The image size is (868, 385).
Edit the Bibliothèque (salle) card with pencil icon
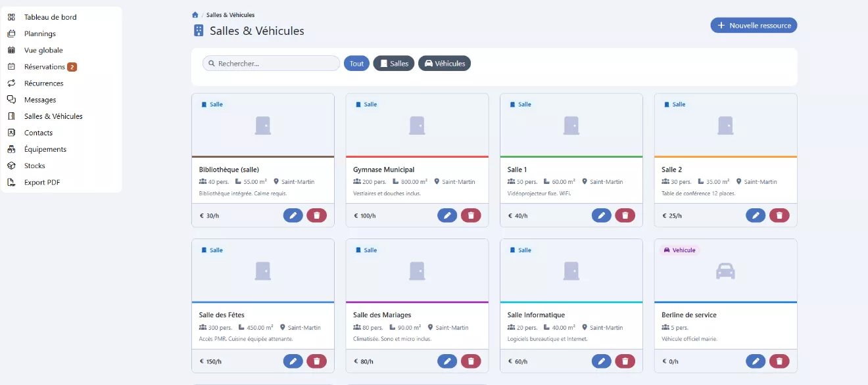293,215
